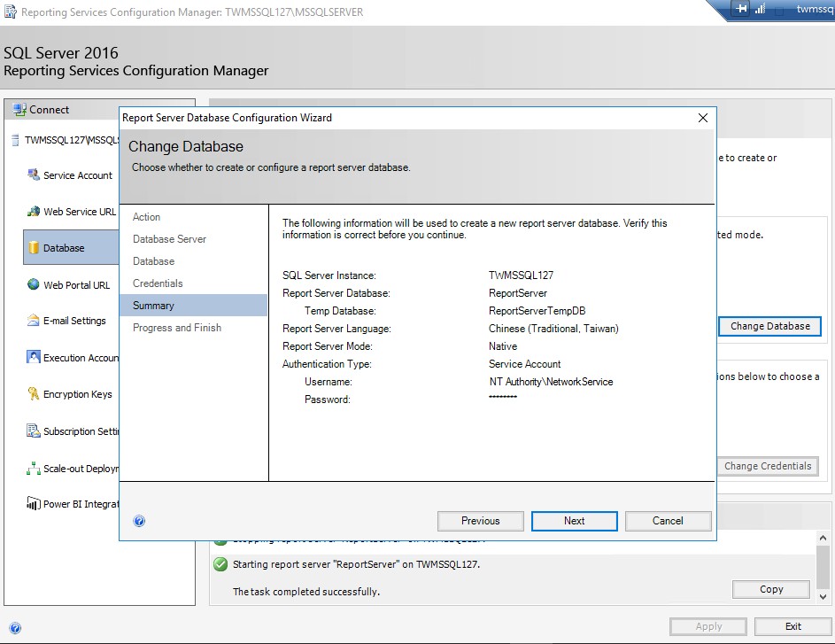Close the Database Configuration Wizard dialog
Image resolution: width=835 pixels, height=644 pixels.
703,118
